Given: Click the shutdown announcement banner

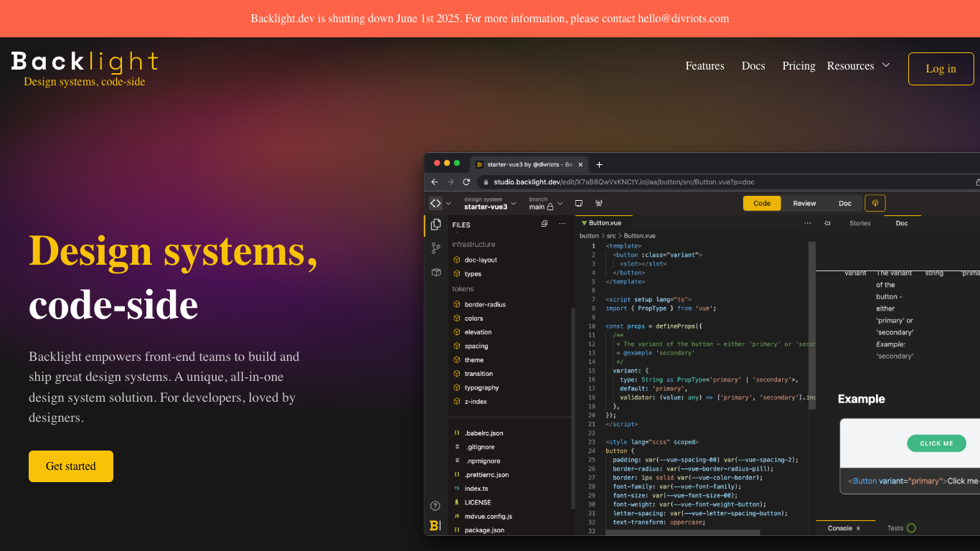Looking at the screenshot, I should coord(490,19).
